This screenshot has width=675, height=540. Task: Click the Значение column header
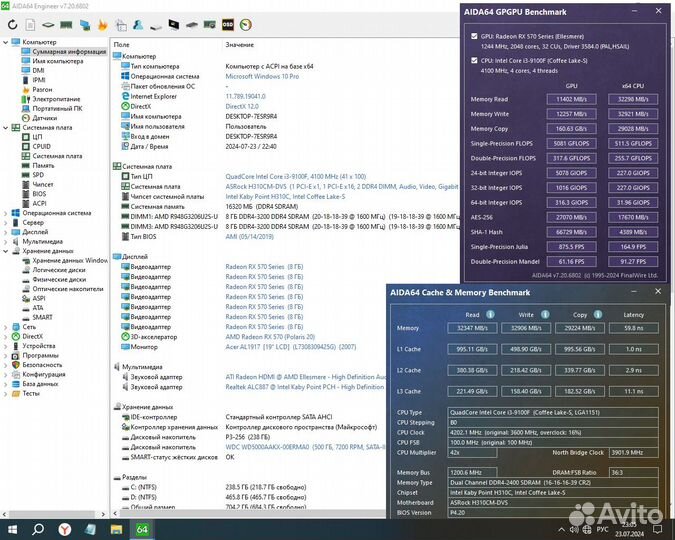(x=239, y=45)
